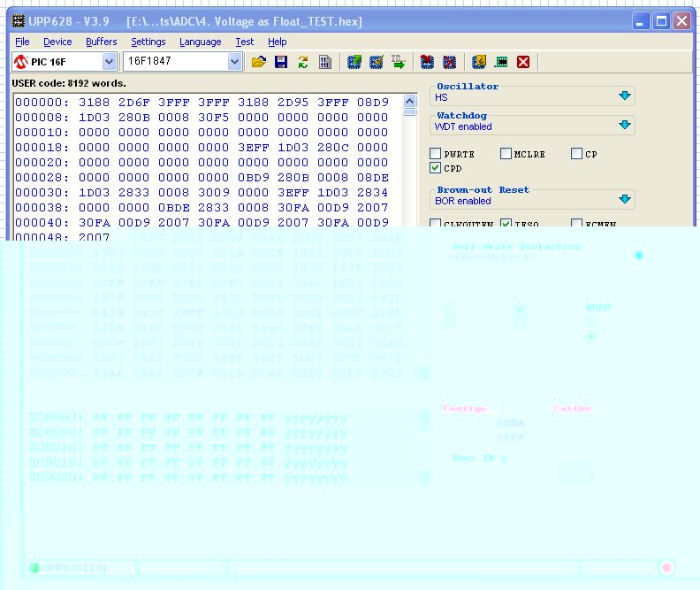Enable the PWRTE checkbox
Screen dimensions: 700x590
tap(435, 154)
